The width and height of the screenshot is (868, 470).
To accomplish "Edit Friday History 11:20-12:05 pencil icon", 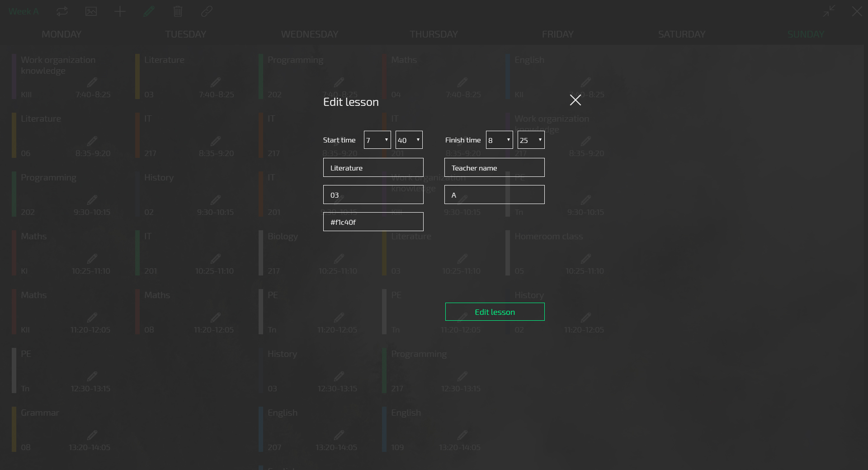I will coord(586,318).
